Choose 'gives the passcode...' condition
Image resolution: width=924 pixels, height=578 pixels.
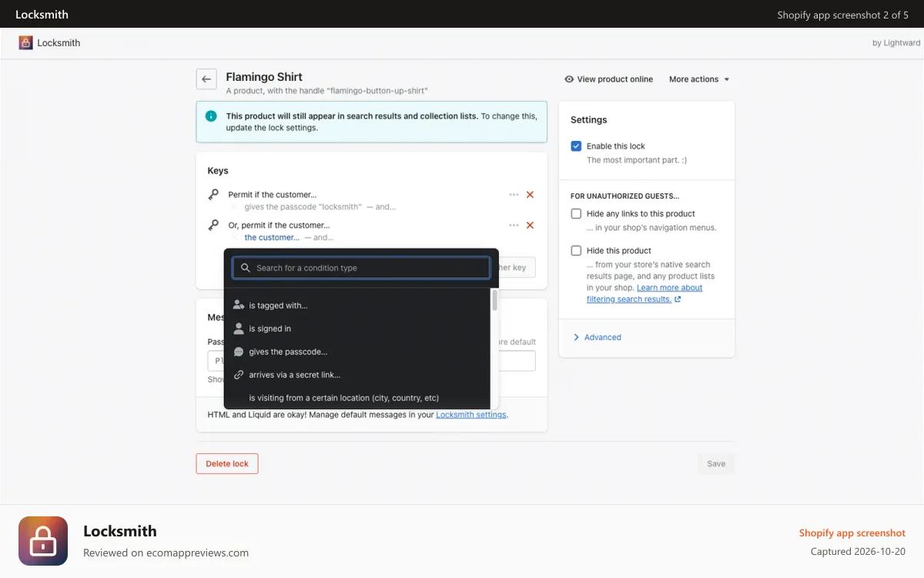[x=358, y=351]
